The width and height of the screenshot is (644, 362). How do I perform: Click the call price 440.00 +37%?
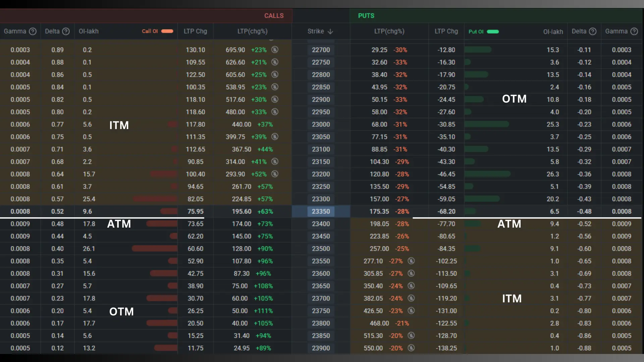(x=252, y=124)
